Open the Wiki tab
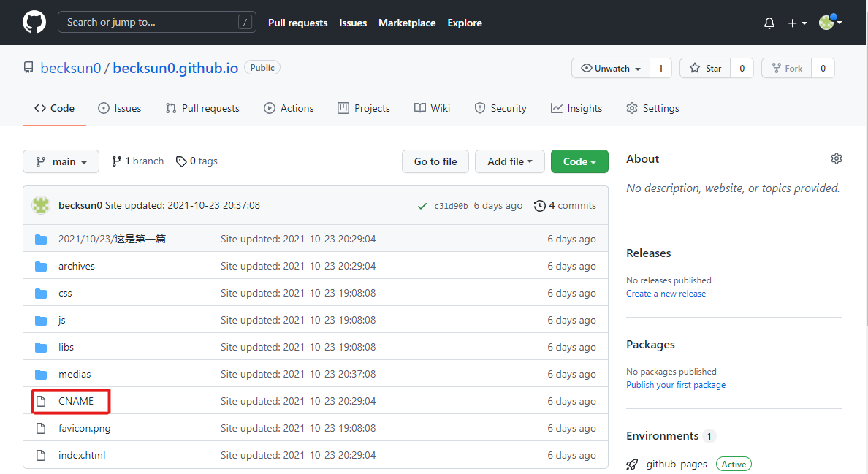Screen dimensions: 868x474 pyautogui.click(x=433, y=108)
